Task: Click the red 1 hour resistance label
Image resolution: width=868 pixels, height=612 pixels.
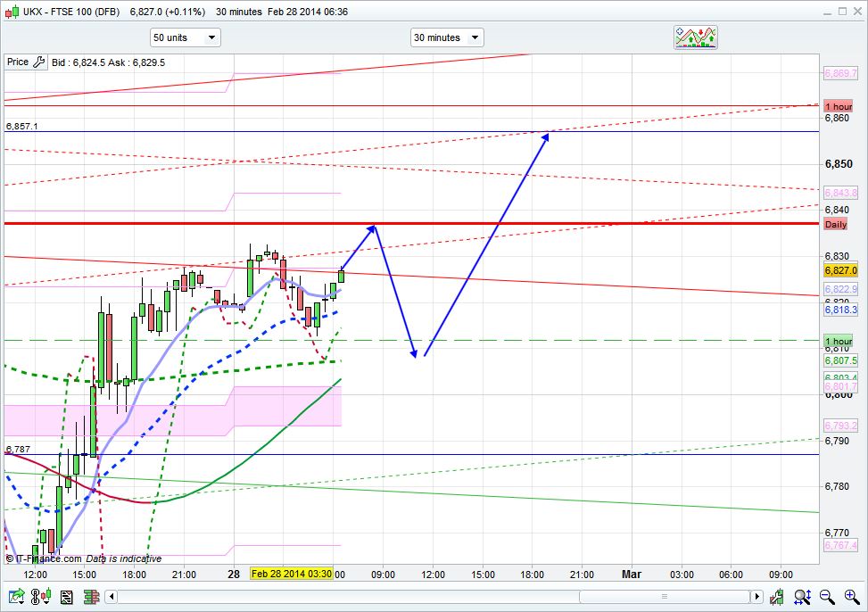Action: tap(838, 106)
